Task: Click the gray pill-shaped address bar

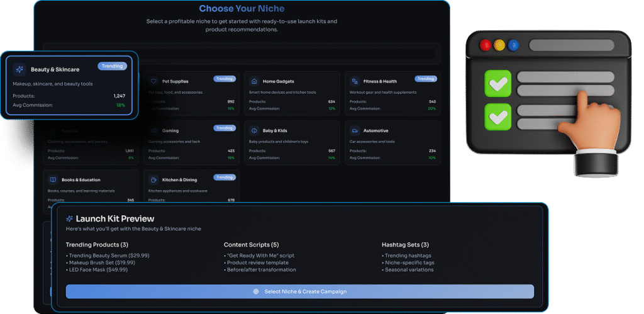Action: point(571,45)
